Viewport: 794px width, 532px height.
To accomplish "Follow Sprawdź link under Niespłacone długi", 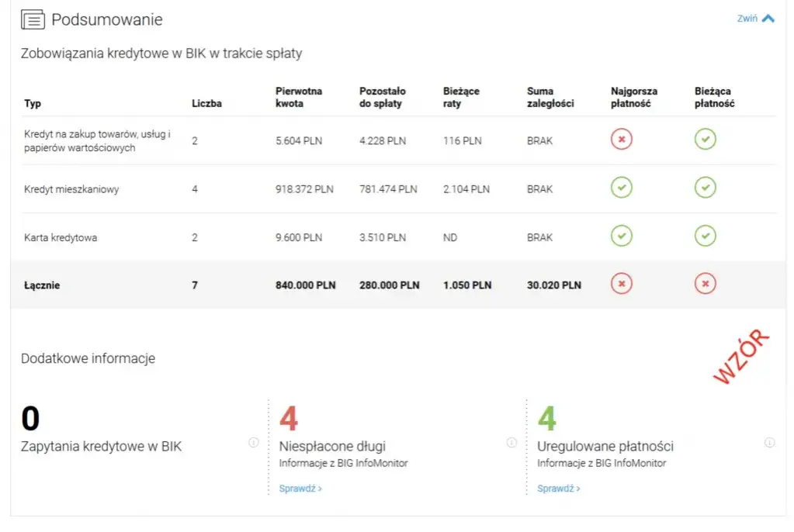I will click(x=300, y=489).
